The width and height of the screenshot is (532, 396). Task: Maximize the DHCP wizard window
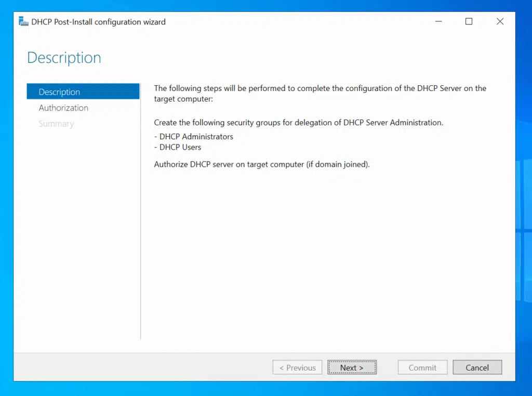point(469,22)
